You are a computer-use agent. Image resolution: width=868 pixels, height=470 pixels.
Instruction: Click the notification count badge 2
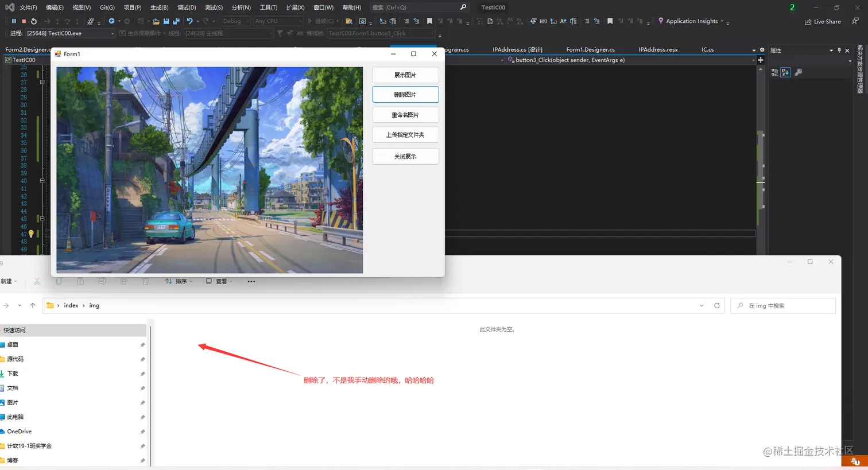[792, 7]
